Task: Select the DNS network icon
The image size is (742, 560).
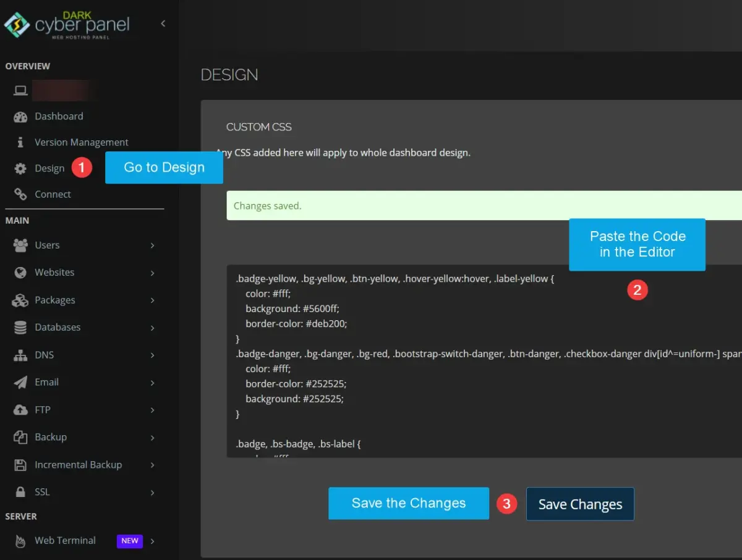Action: point(20,354)
